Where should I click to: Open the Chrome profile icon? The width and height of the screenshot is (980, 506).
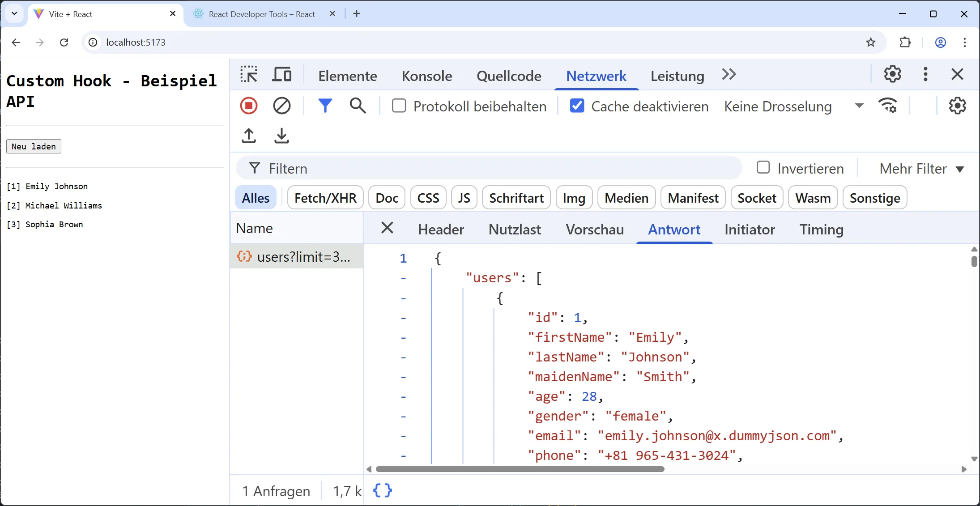coord(940,42)
